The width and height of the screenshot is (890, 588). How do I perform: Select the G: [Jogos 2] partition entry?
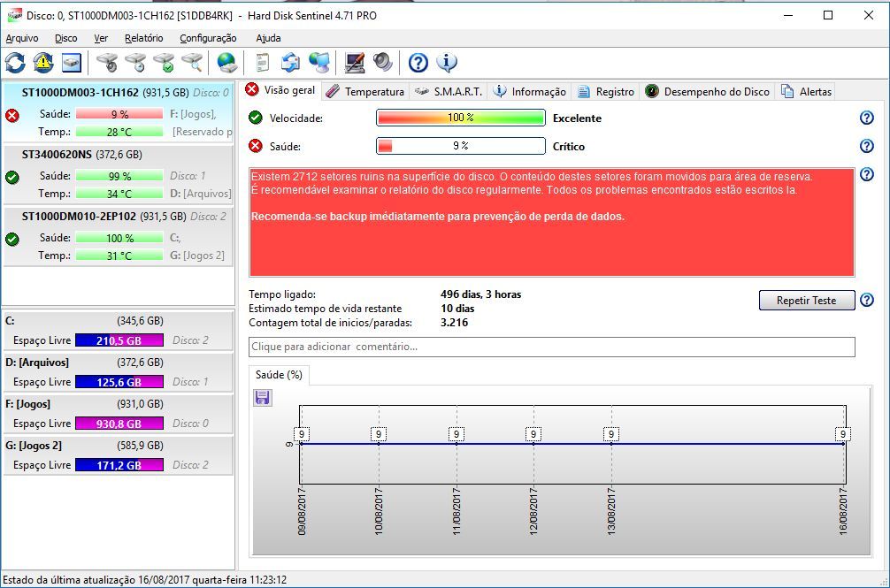coord(119,455)
